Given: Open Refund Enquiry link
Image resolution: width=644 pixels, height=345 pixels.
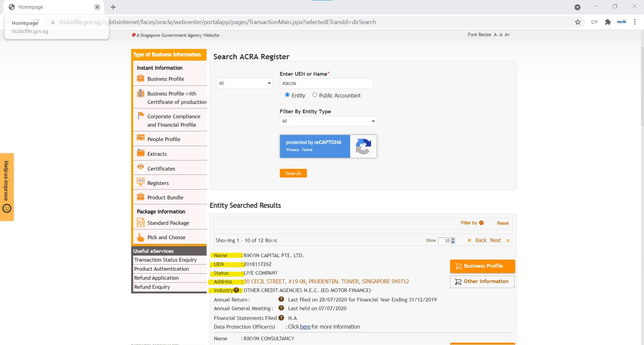Looking at the screenshot, I should (152, 287).
